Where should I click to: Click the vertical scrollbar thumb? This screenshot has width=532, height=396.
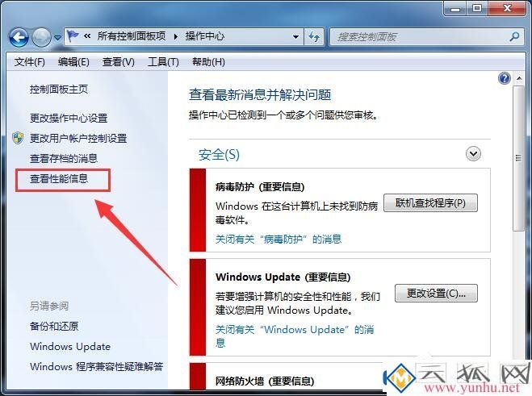coord(518,158)
